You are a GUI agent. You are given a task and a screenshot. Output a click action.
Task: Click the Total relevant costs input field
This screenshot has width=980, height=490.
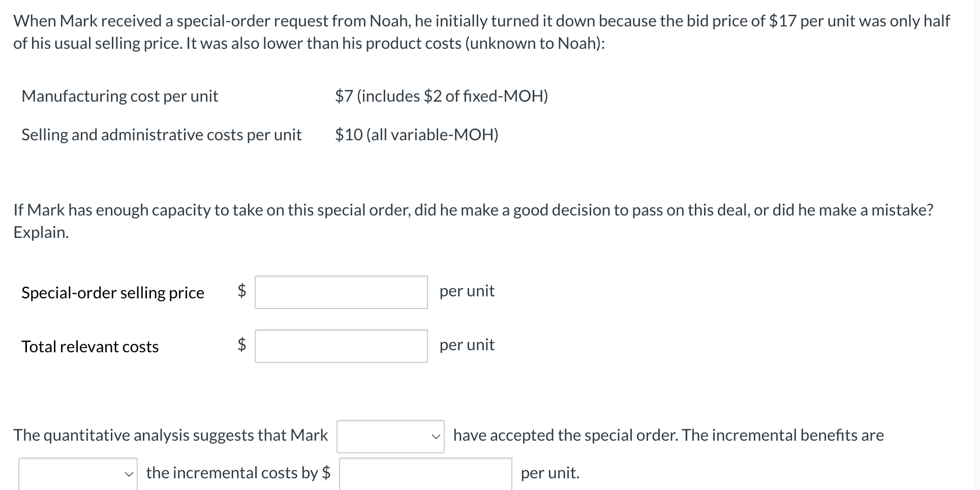click(341, 346)
